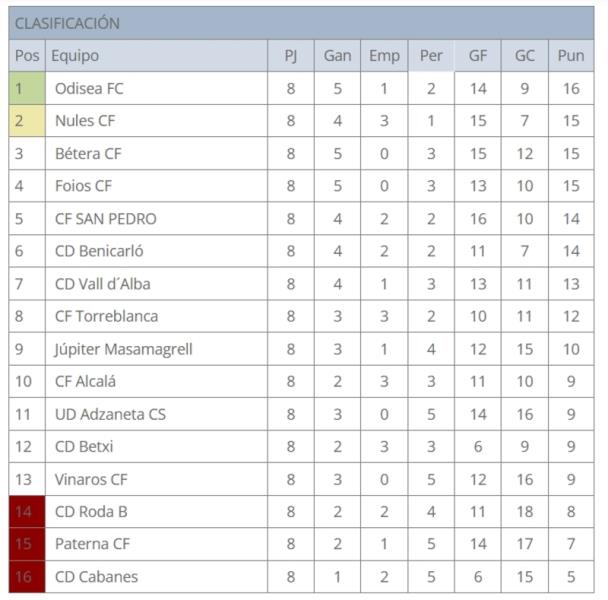Select the Bétera CF team name

[x=88, y=153]
